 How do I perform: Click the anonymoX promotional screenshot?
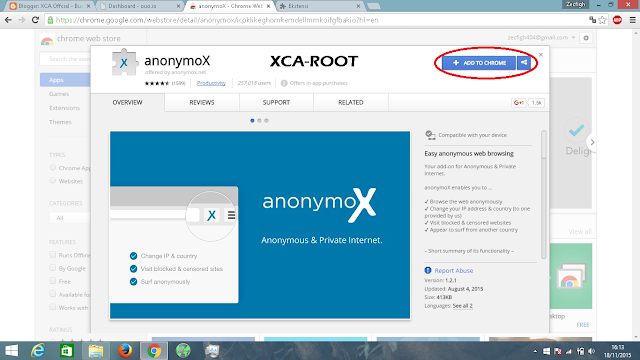(x=260, y=225)
